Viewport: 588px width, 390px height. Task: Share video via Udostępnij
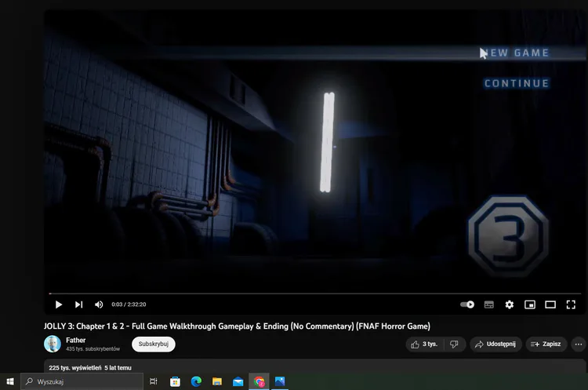click(495, 344)
